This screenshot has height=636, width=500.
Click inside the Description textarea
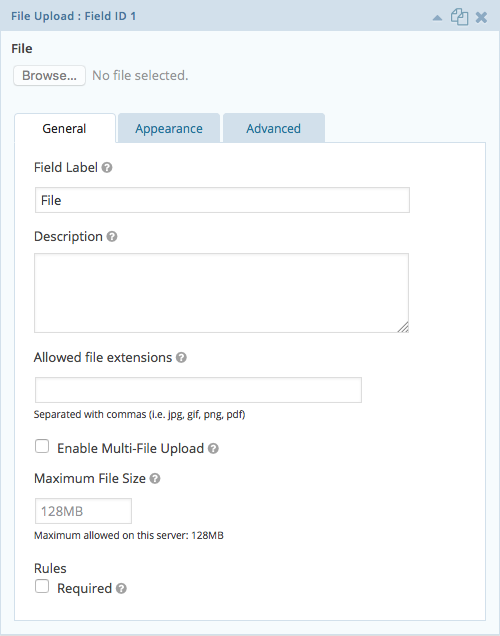pos(221,293)
